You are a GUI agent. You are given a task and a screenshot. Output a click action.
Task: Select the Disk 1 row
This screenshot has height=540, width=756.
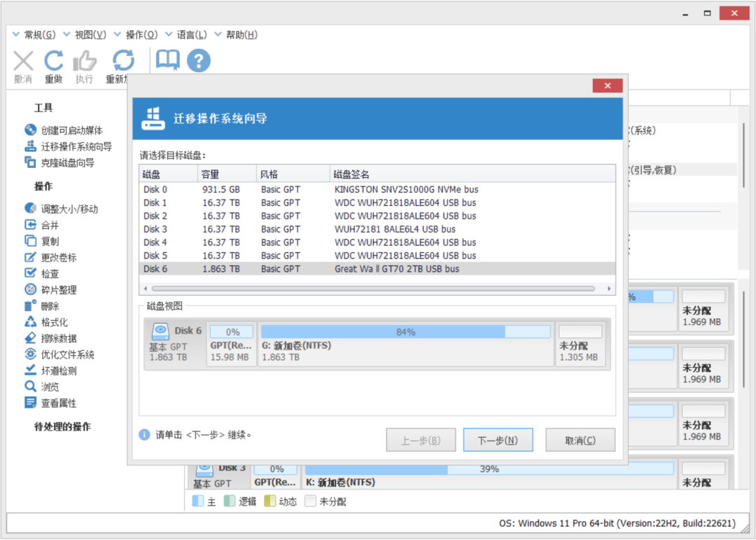(x=377, y=202)
